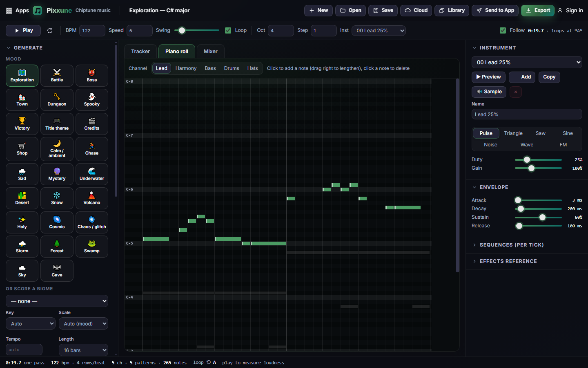Pick the Title theme gamepad mood
This screenshot has width=588, height=368.
point(57,124)
